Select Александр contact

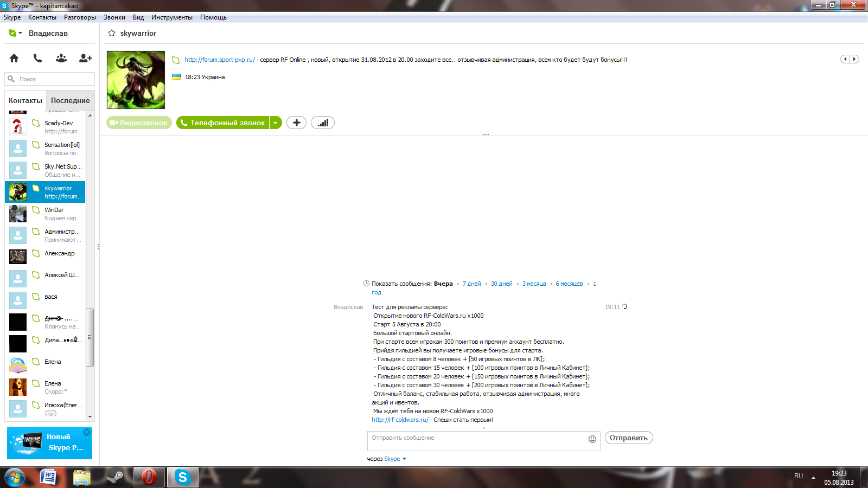45,257
